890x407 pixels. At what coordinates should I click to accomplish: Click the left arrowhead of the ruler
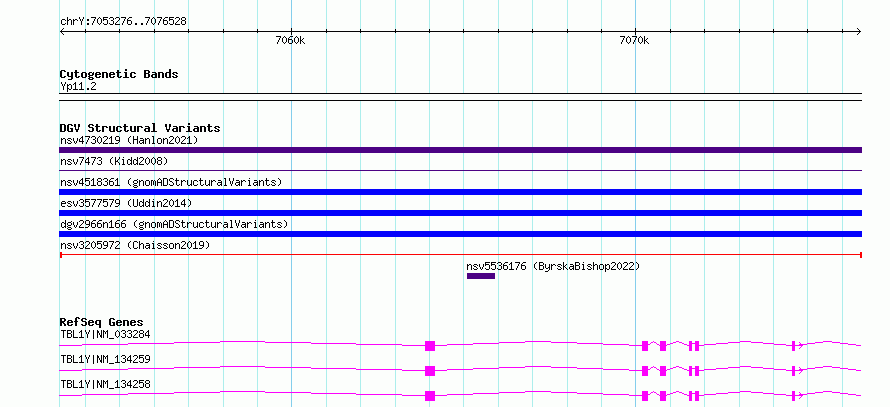point(63,32)
